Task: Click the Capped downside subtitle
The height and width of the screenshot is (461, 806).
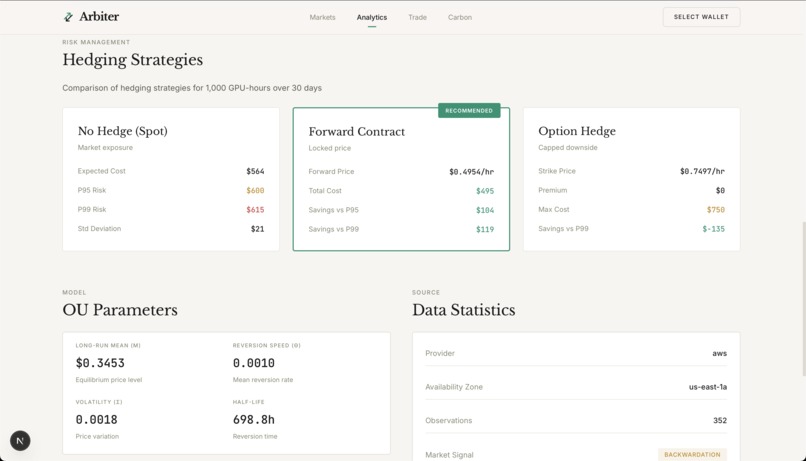Action: tap(567, 147)
